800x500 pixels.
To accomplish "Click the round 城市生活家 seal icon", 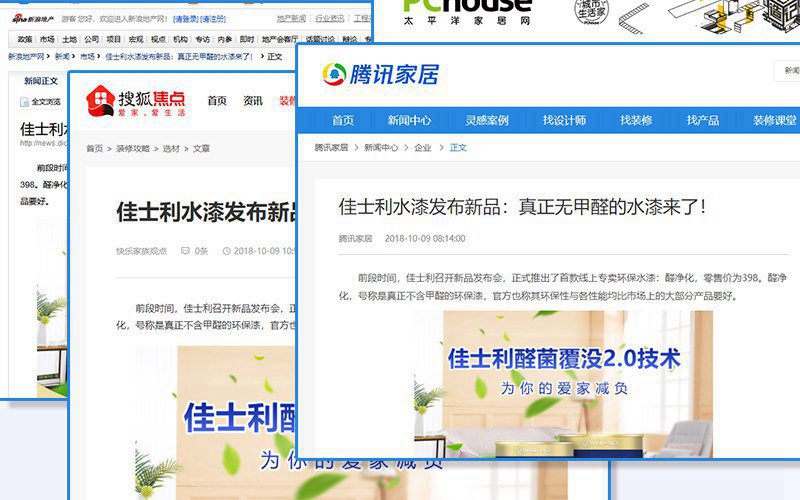I will point(591,12).
